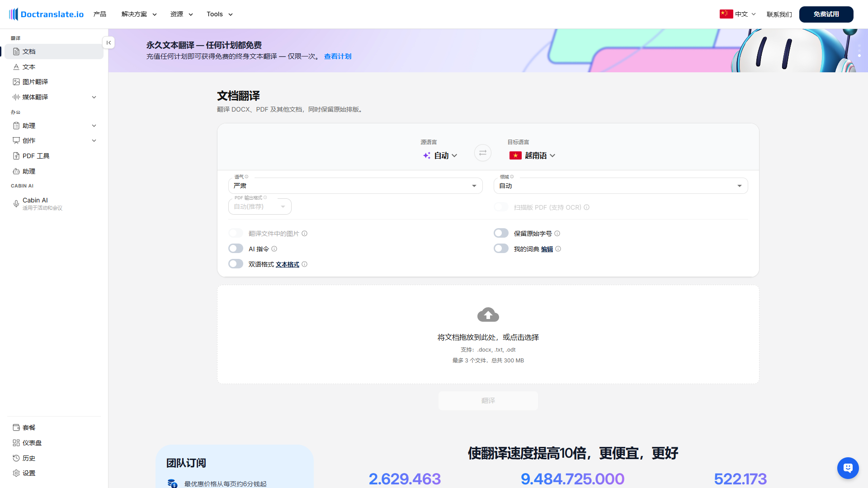This screenshot has height=488, width=868.
Task: Open 领域 domain dropdown showing 自动
Action: 621,186
